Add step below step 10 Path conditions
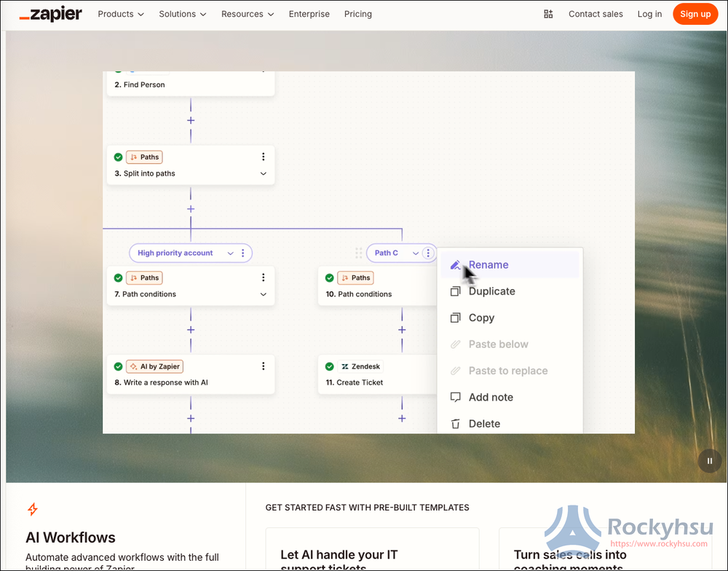The height and width of the screenshot is (571, 728). [x=402, y=330]
